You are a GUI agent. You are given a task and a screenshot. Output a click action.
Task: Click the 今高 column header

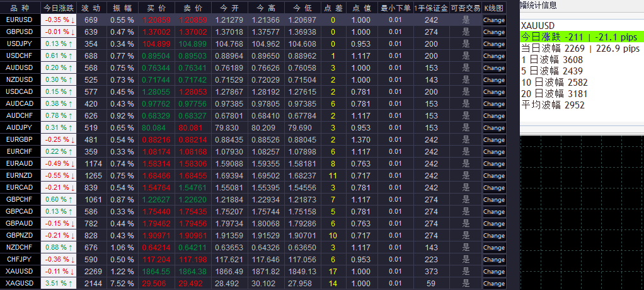266,8
